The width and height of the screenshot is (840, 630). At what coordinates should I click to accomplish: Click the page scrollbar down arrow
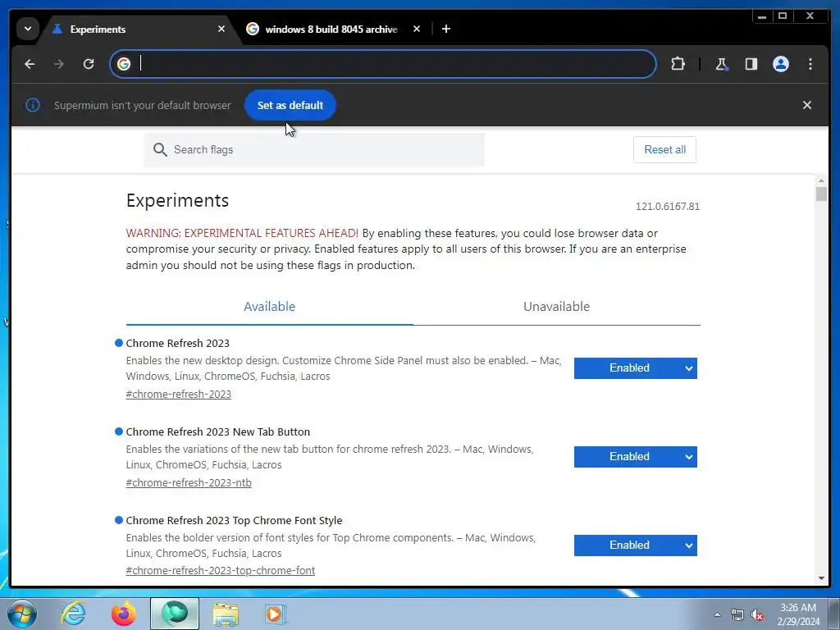point(821,578)
